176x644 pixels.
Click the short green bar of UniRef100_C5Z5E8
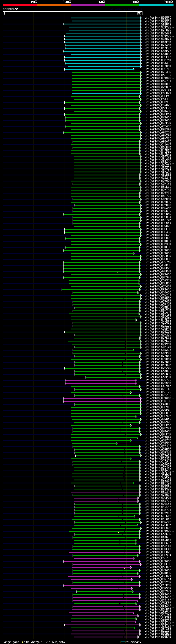pos(95,444)
